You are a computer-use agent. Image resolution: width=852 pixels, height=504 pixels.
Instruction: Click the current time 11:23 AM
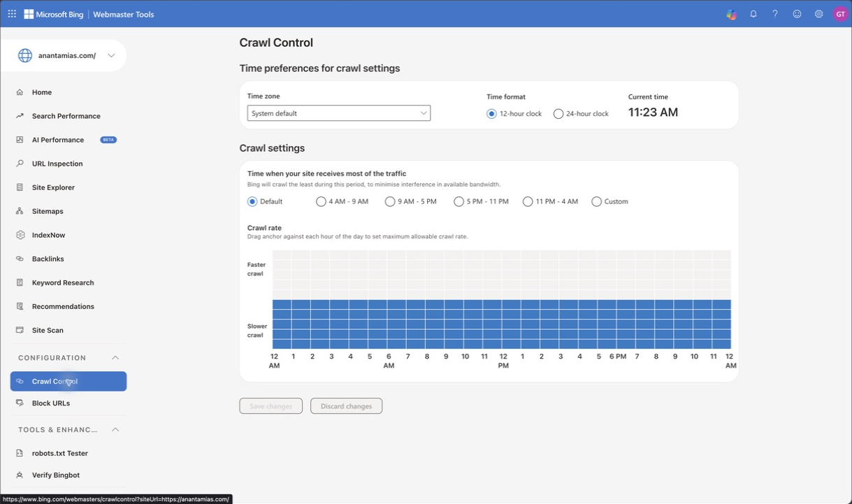coord(653,113)
